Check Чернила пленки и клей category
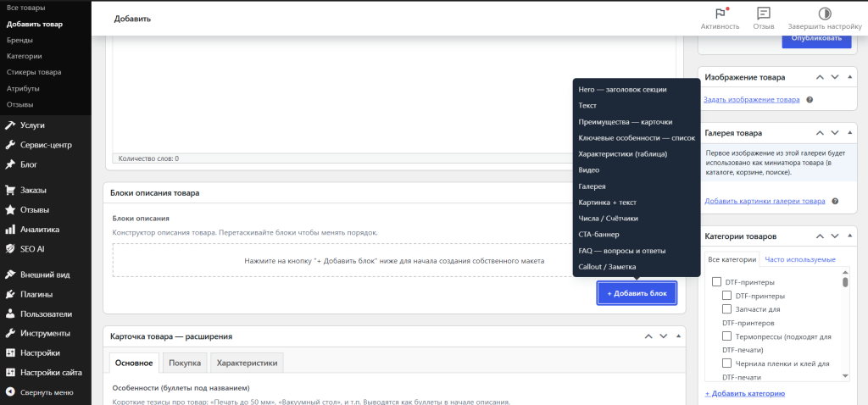The width and height of the screenshot is (868, 405). 727,363
